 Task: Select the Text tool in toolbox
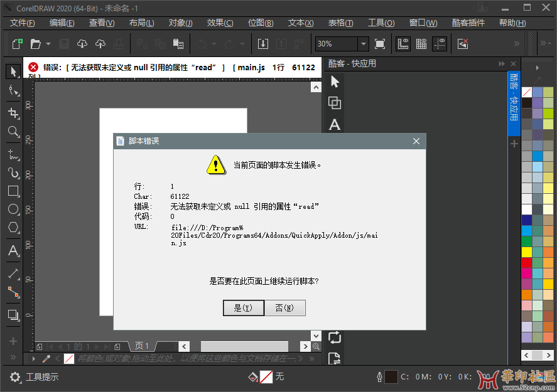coord(13,251)
